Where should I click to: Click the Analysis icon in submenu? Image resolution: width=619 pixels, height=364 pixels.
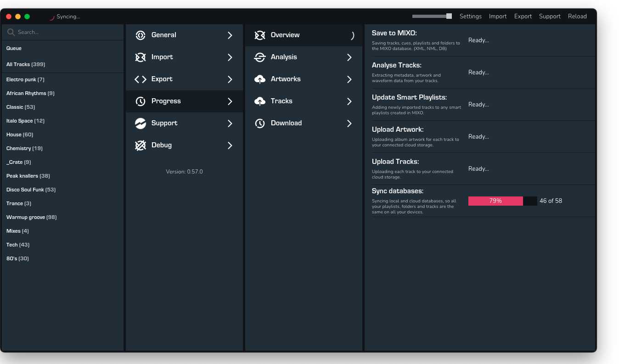tap(260, 57)
